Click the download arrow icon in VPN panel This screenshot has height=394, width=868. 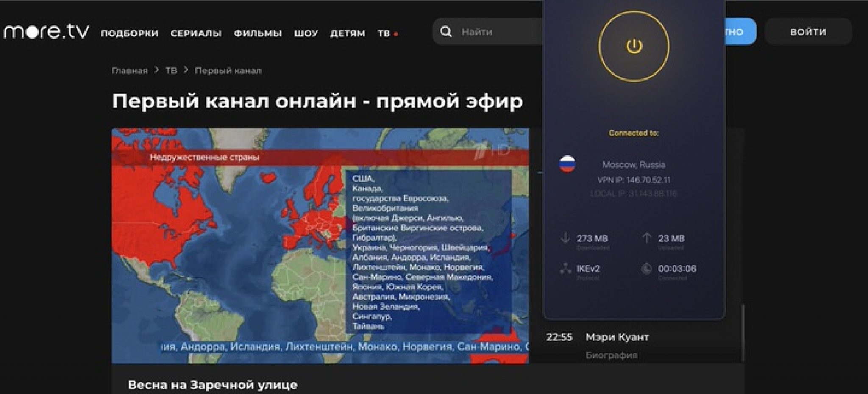tap(565, 238)
